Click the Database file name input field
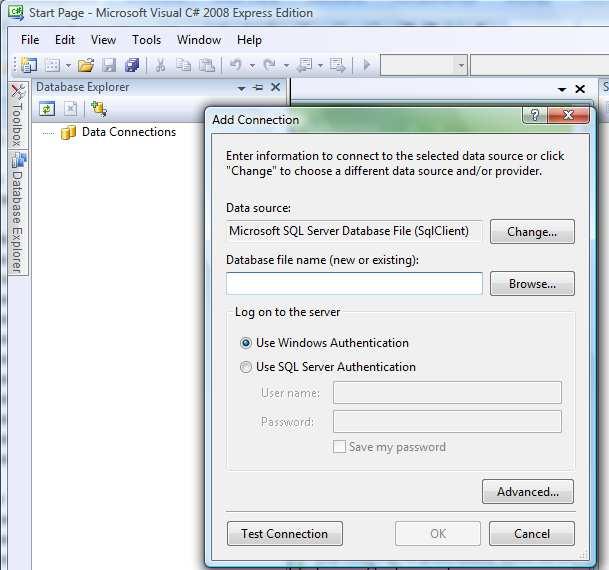Image resolution: width=609 pixels, height=570 pixels. tap(354, 283)
